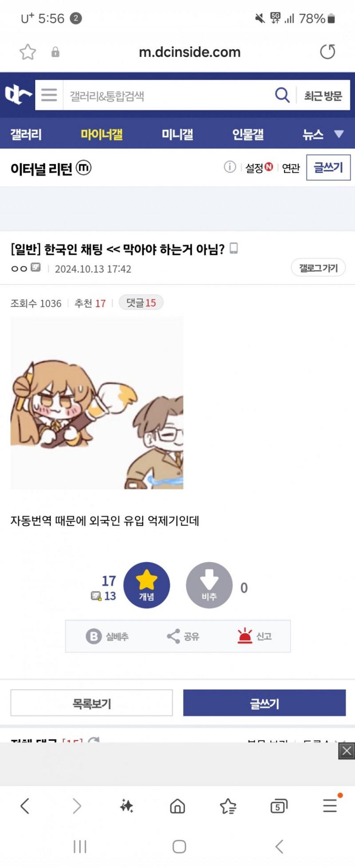Expand the category bar dropdown arrow

339,134
